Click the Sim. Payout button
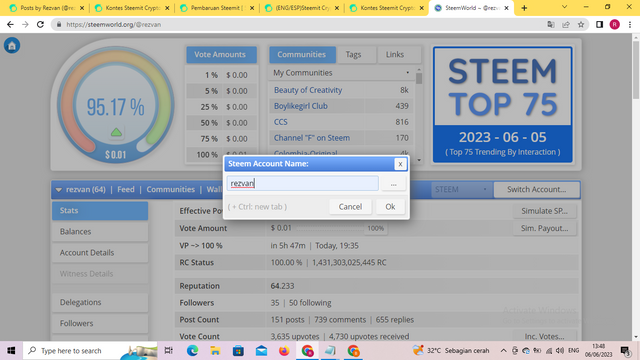Image resolution: width=640 pixels, height=360 pixels. point(544,228)
